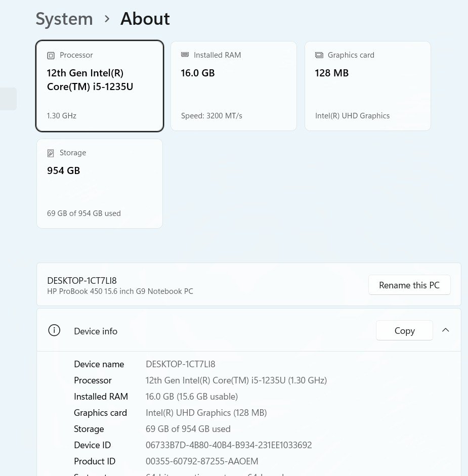Click the Graphics card row label in Device info
Screen dimensions: 468x476
tap(100, 413)
